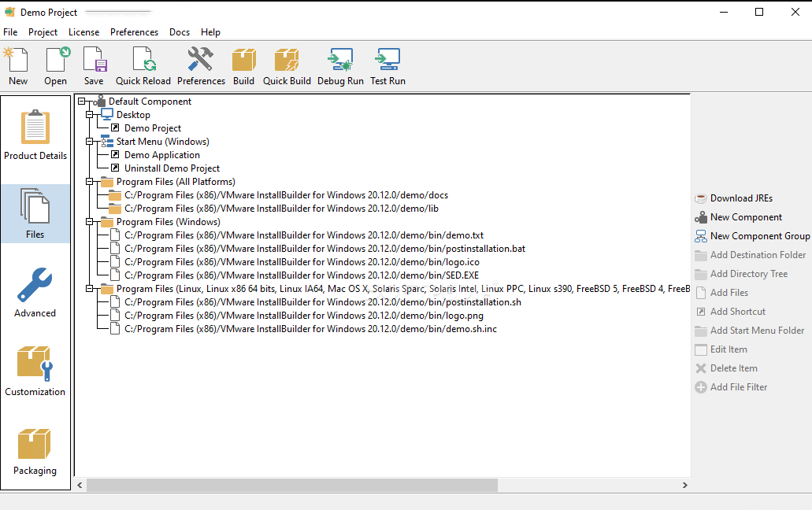The width and height of the screenshot is (812, 510).
Task: Select Program Files (Linux, Linux x86...) folder
Action: 403,289
